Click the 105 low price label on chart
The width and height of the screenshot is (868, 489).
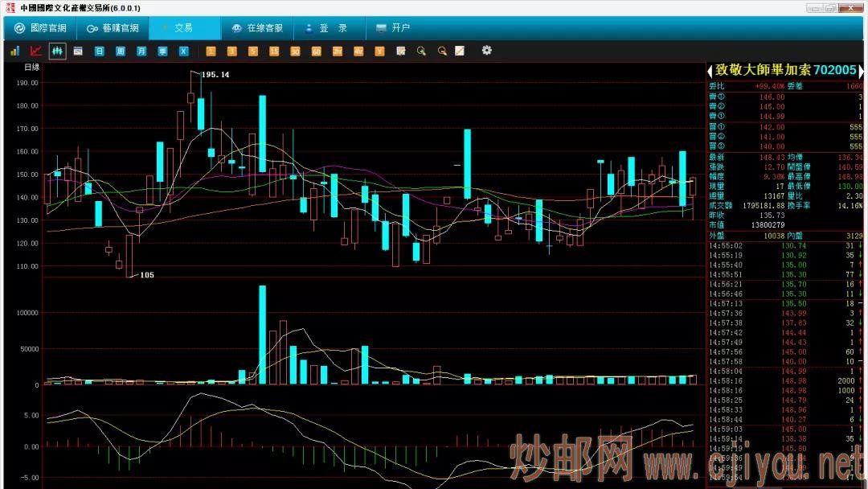[x=147, y=275]
